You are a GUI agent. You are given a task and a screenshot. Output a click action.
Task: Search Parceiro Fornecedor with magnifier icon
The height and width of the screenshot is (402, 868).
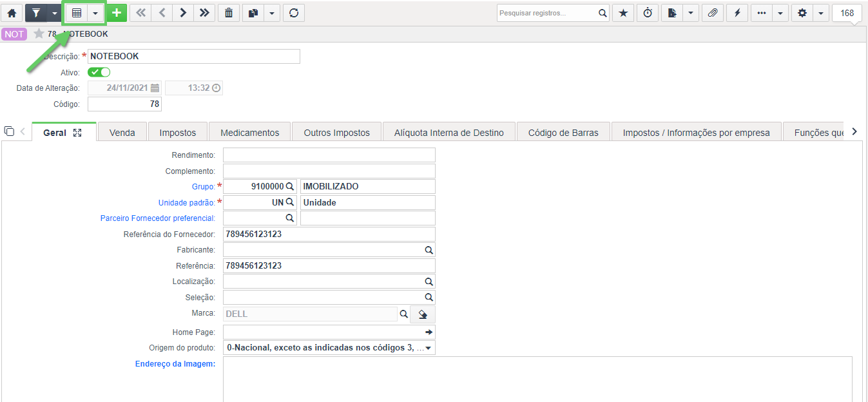pyautogui.click(x=290, y=218)
